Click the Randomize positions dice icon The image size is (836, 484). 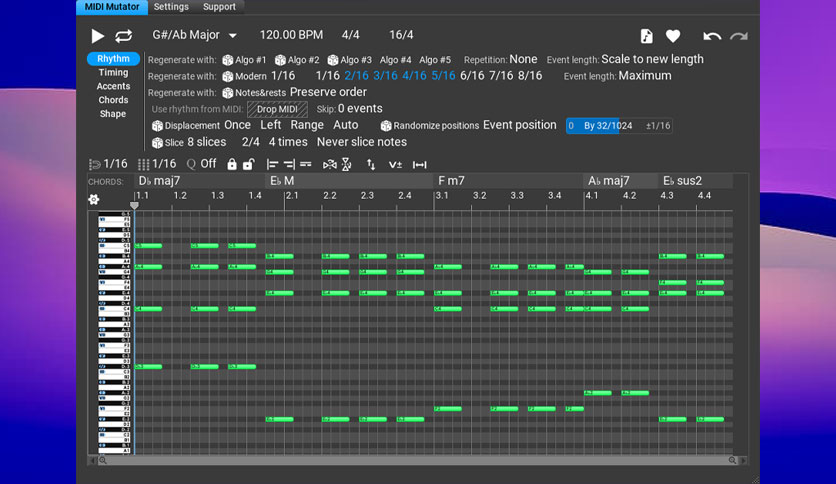pos(386,126)
